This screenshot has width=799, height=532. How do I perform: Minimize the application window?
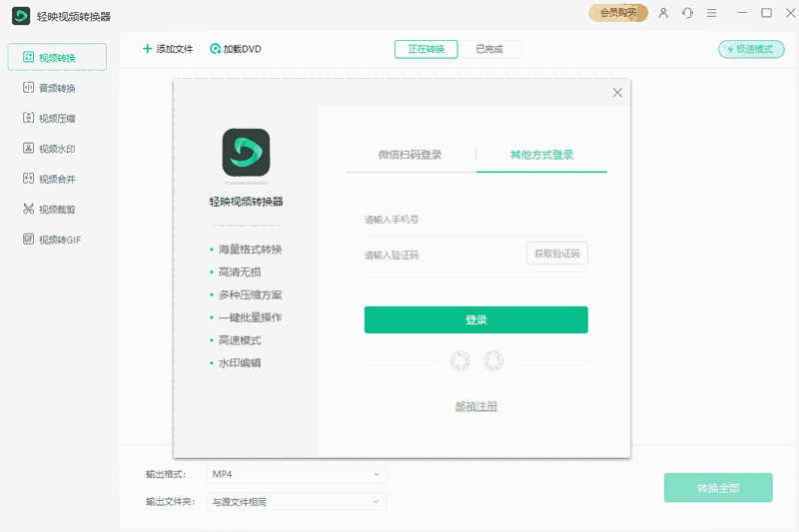click(742, 13)
